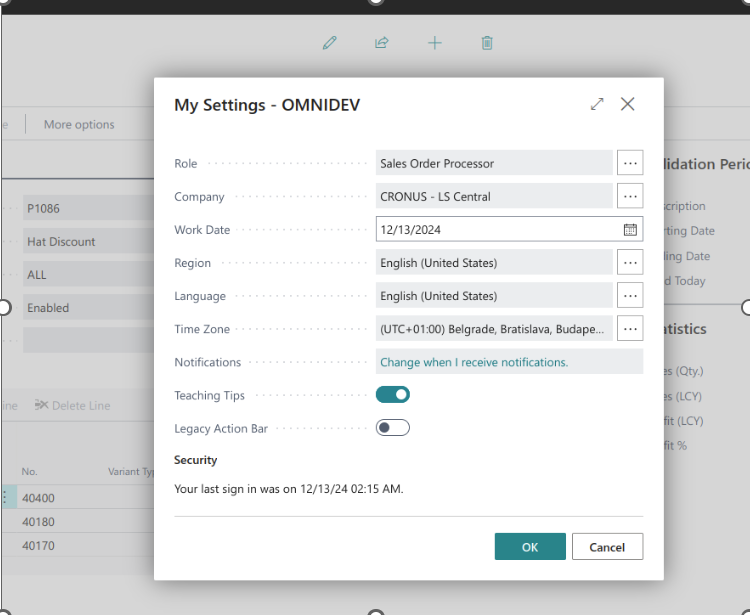The width and height of the screenshot is (750, 615).
Task: Open the Work Date calendar picker
Action: click(630, 230)
